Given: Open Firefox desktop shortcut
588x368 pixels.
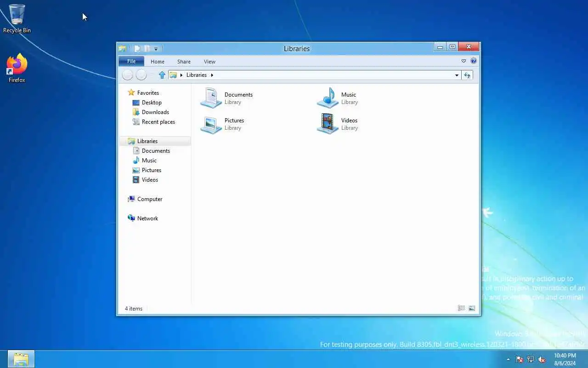Looking at the screenshot, I should (17, 68).
